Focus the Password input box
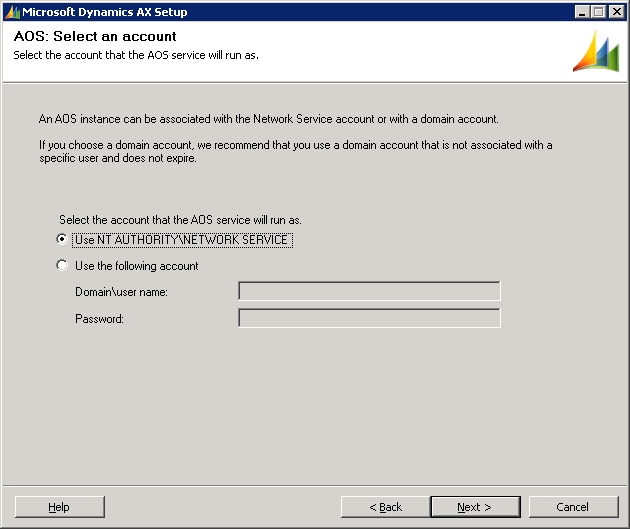This screenshot has height=529, width=630. (x=369, y=319)
